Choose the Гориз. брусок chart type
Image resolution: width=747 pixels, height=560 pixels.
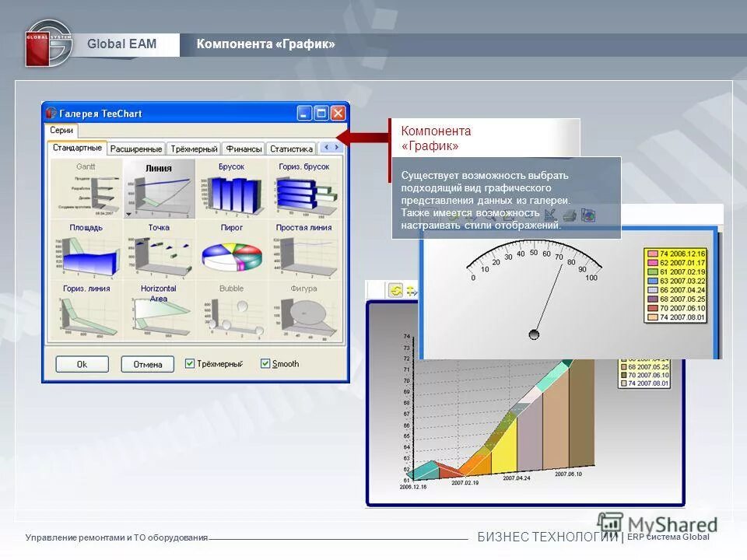304,190
